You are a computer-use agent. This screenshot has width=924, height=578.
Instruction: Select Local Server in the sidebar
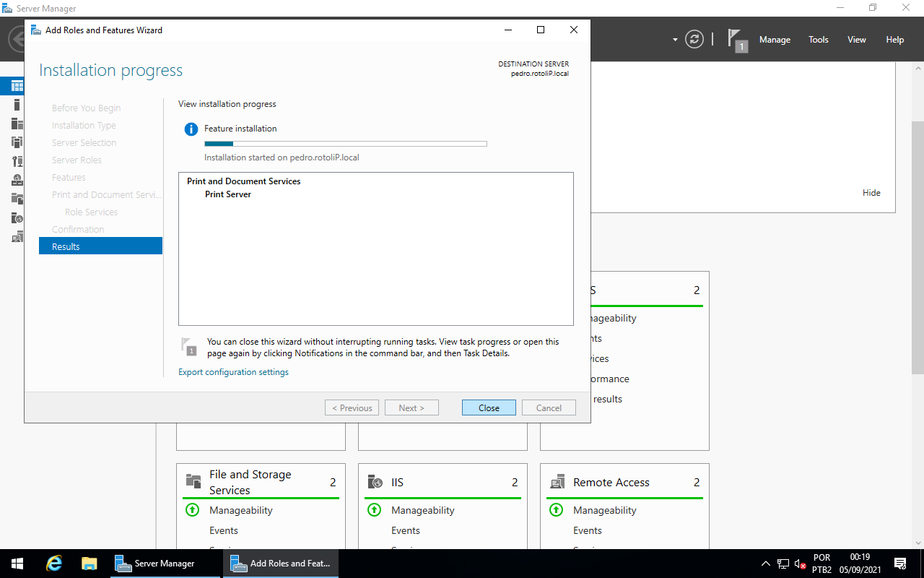pyautogui.click(x=17, y=104)
